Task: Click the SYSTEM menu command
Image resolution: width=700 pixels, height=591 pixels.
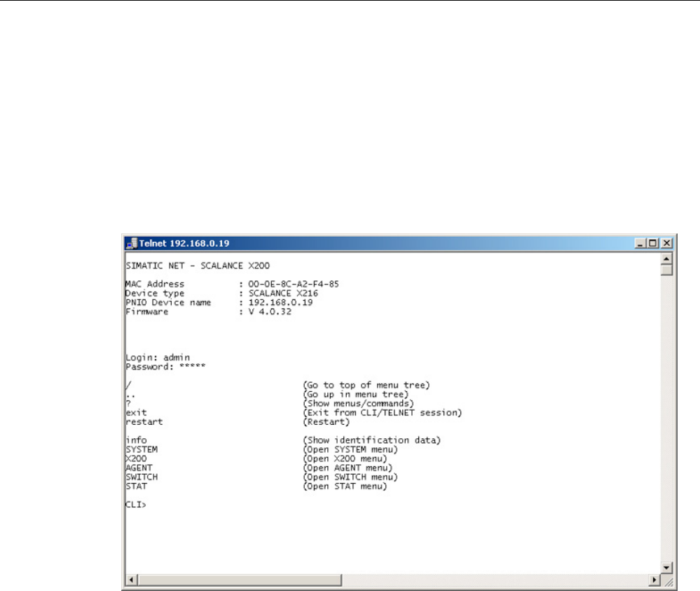Action: [x=142, y=449]
